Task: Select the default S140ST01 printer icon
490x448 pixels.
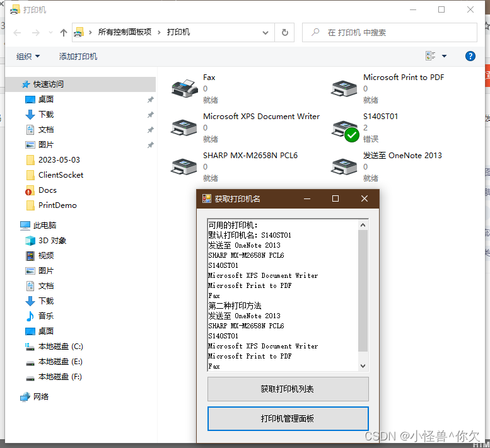Action: click(x=345, y=131)
